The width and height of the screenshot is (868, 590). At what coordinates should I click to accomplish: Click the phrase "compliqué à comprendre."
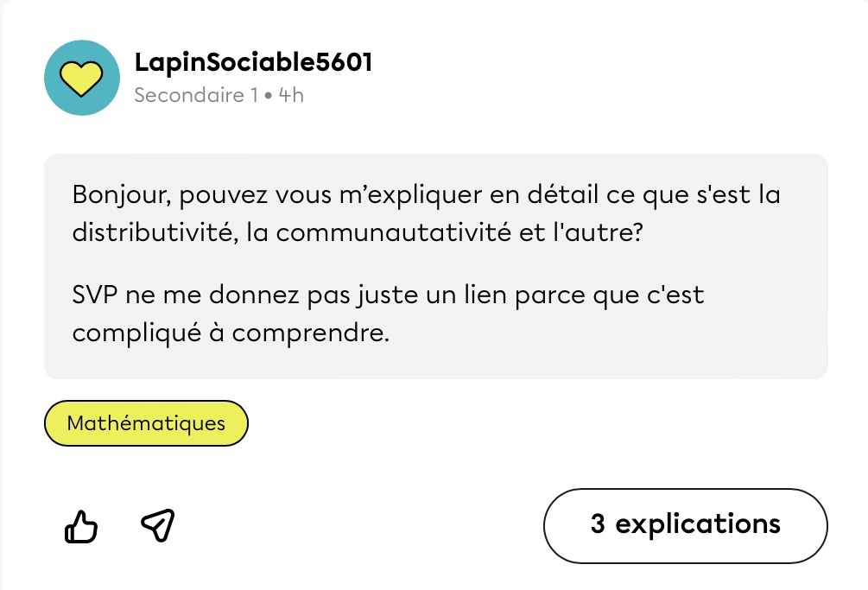click(231, 333)
